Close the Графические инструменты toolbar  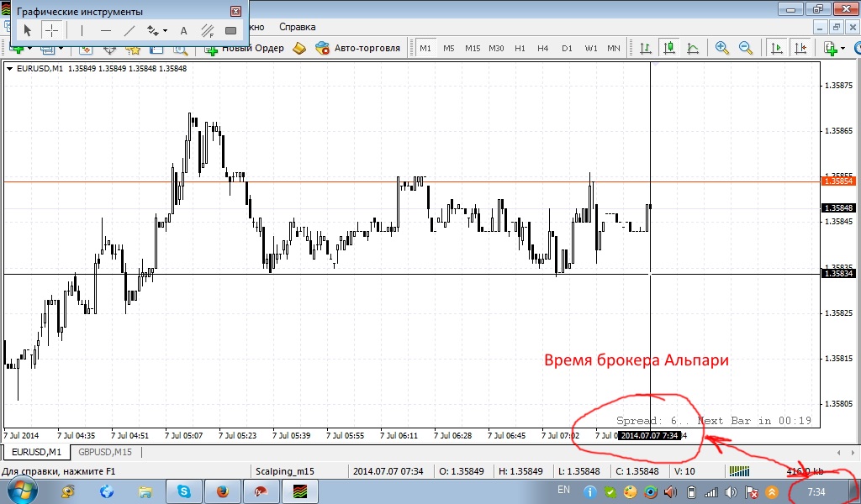coord(235,11)
